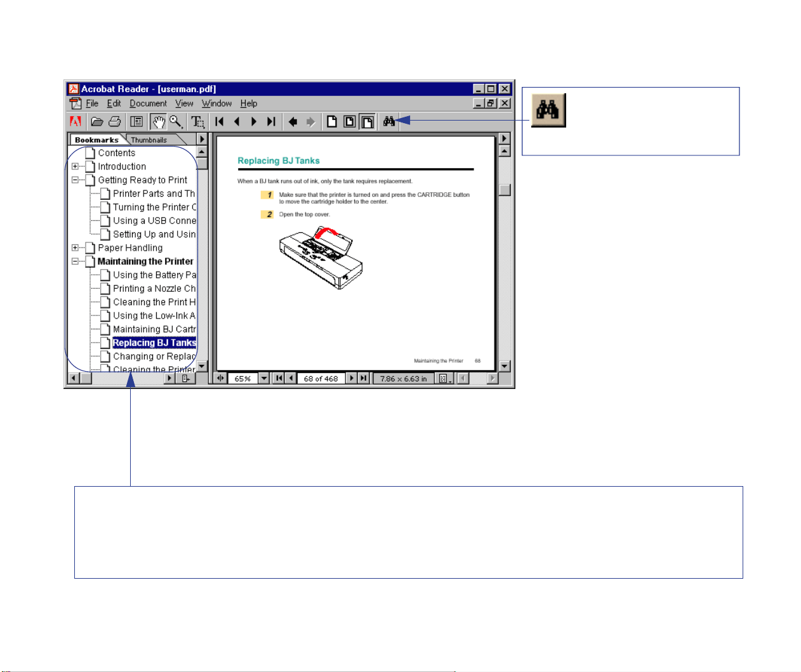Select the Text Select tool

click(198, 121)
